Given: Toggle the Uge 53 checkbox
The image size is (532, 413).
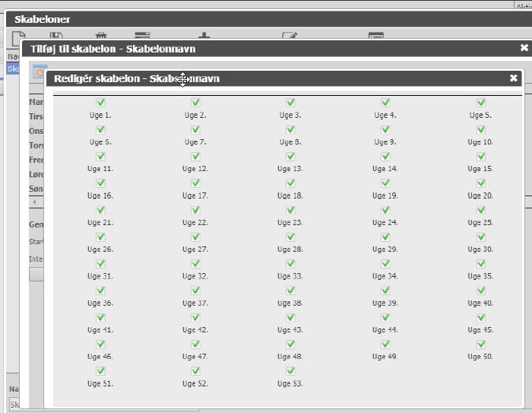Looking at the screenshot, I should pos(290,370).
